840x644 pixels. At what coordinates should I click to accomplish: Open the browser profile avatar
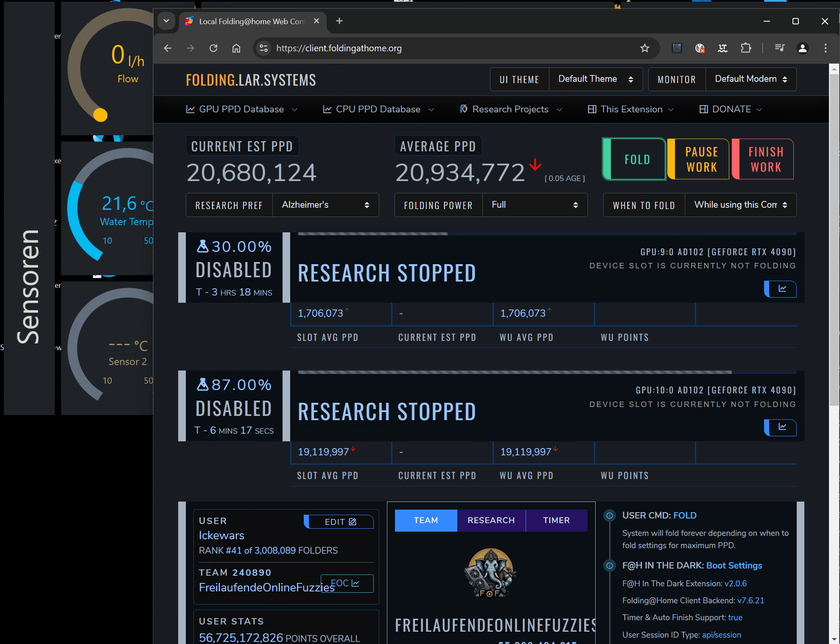[x=802, y=48]
